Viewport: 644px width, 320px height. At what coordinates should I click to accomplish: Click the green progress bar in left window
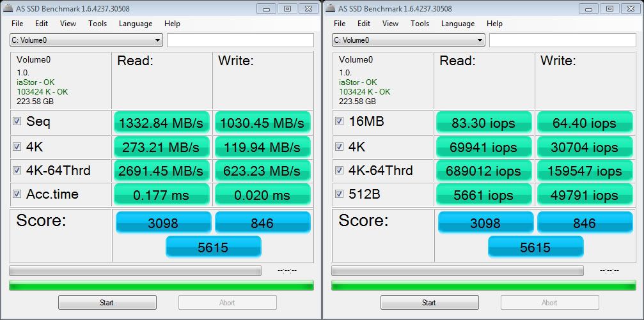pos(161,285)
